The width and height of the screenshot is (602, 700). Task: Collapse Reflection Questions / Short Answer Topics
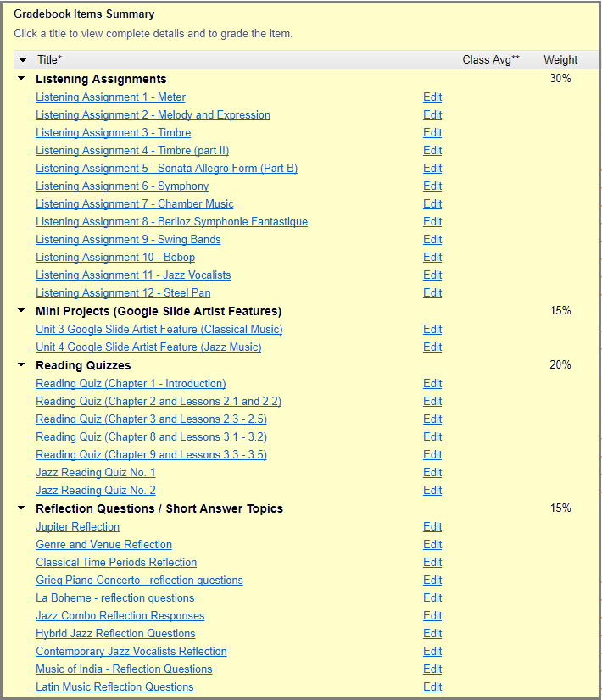point(21,508)
